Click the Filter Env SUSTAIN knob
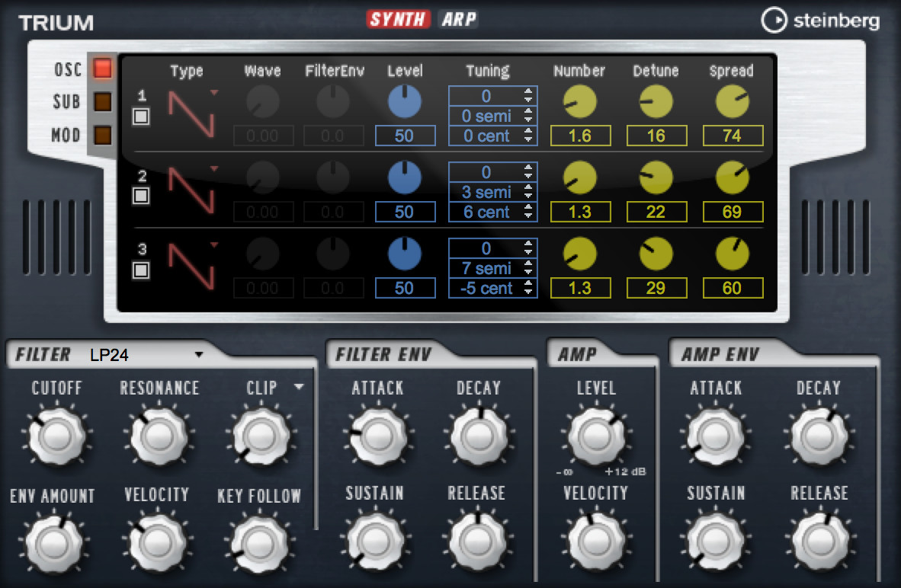This screenshot has height=588, width=901. tap(374, 541)
